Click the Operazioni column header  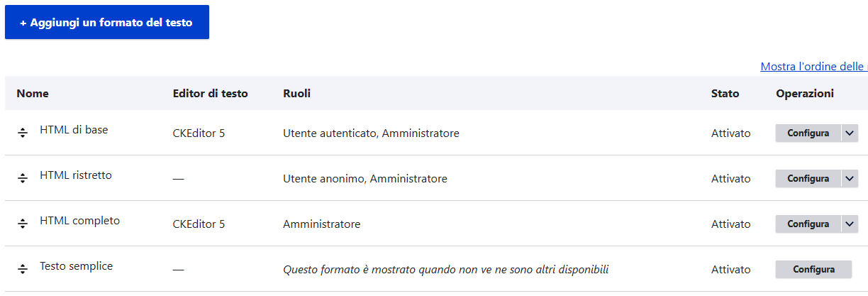pos(804,94)
